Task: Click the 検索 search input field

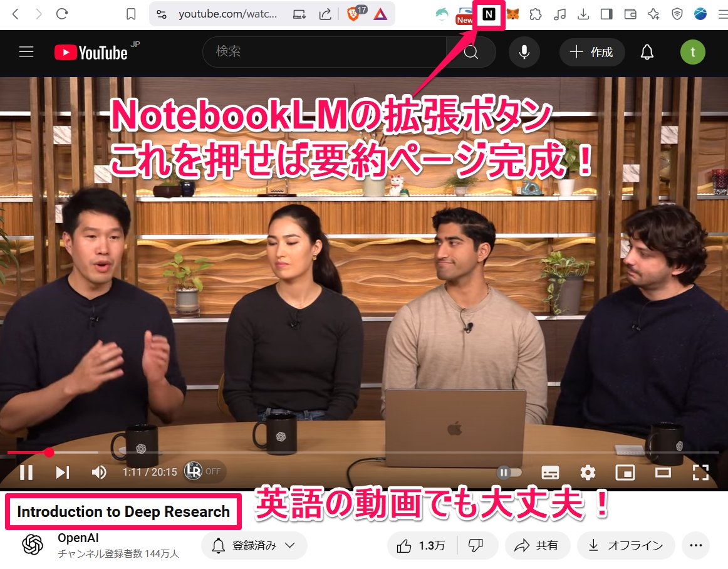Action: (x=325, y=51)
